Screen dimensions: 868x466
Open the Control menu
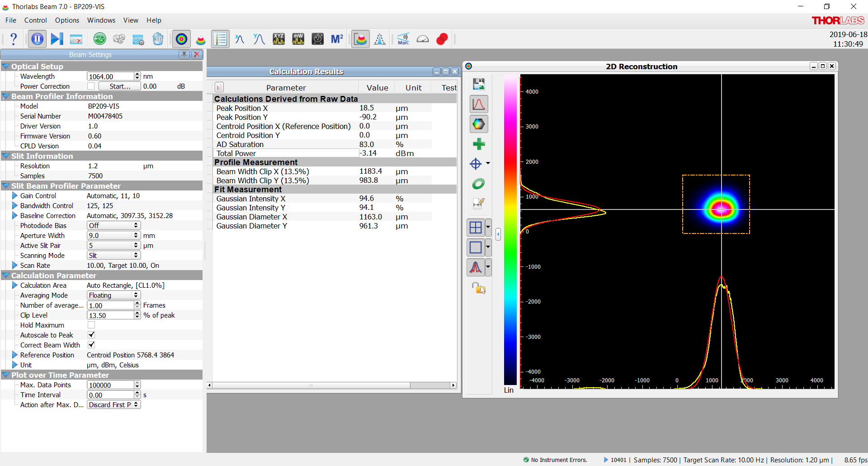[36, 20]
